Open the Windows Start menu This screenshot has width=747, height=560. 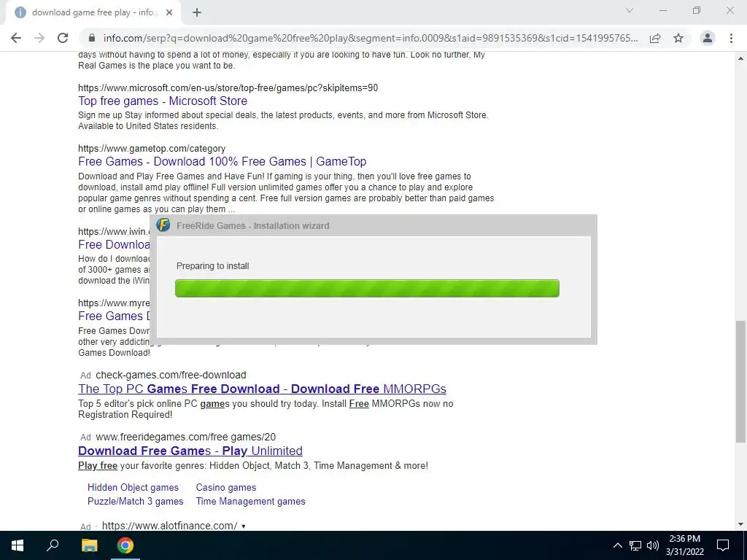tap(18, 545)
